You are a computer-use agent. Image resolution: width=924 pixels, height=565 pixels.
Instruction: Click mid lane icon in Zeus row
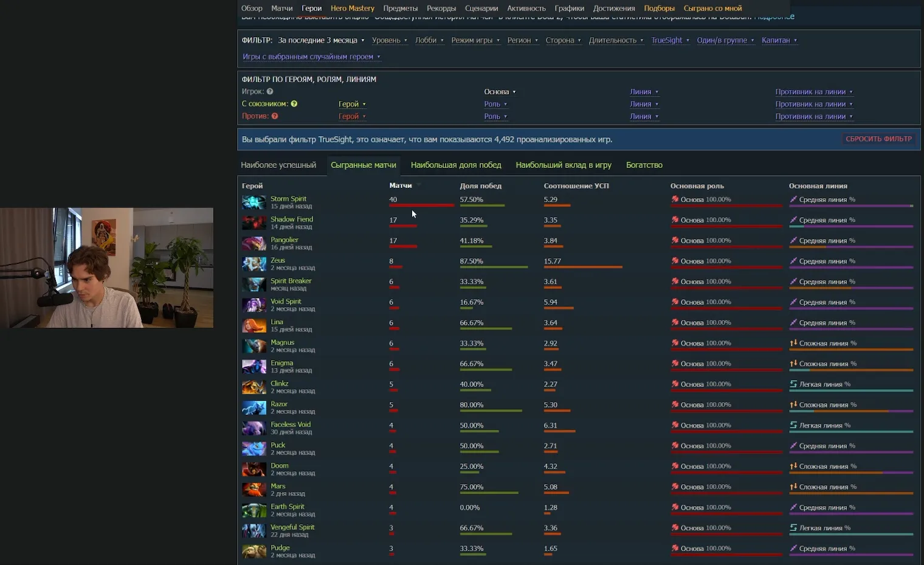[793, 261]
